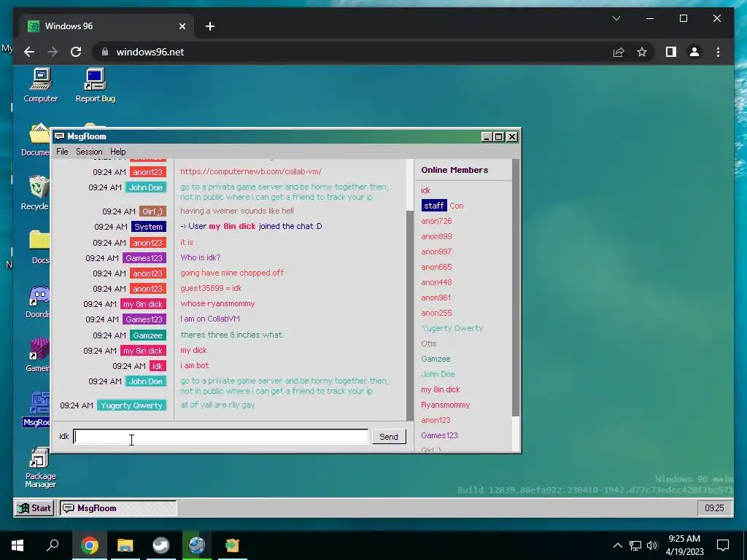Select the Windows 96 browser tab
This screenshot has width=747, height=560.
[x=107, y=26]
